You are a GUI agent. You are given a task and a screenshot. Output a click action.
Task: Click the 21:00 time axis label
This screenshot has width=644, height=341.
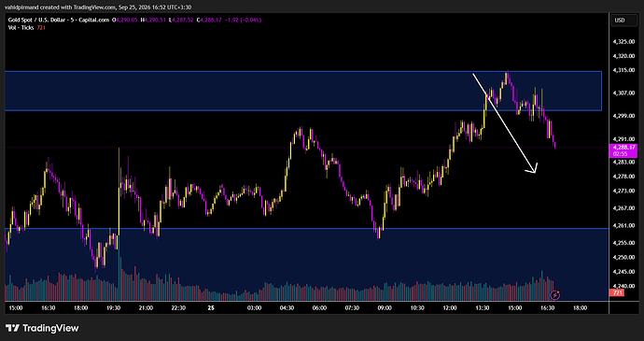coord(146,307)
